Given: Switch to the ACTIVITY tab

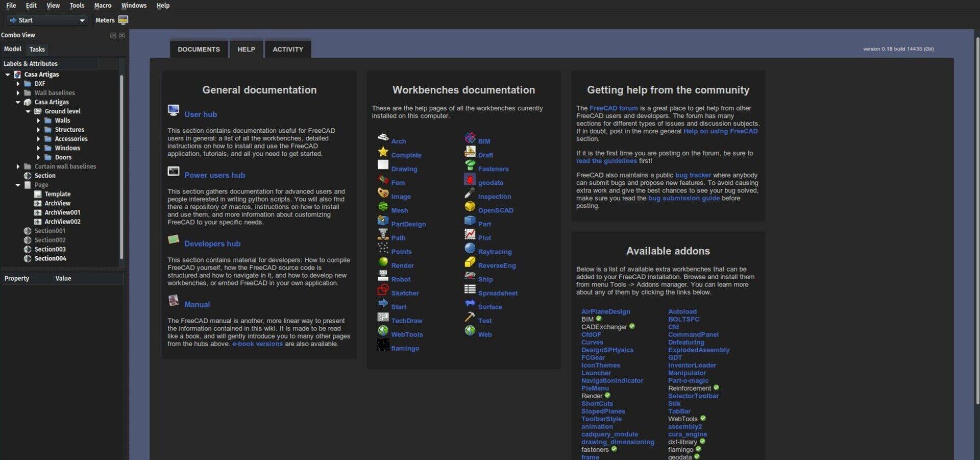Looking at the screenshot, I should tap(288, 50).
